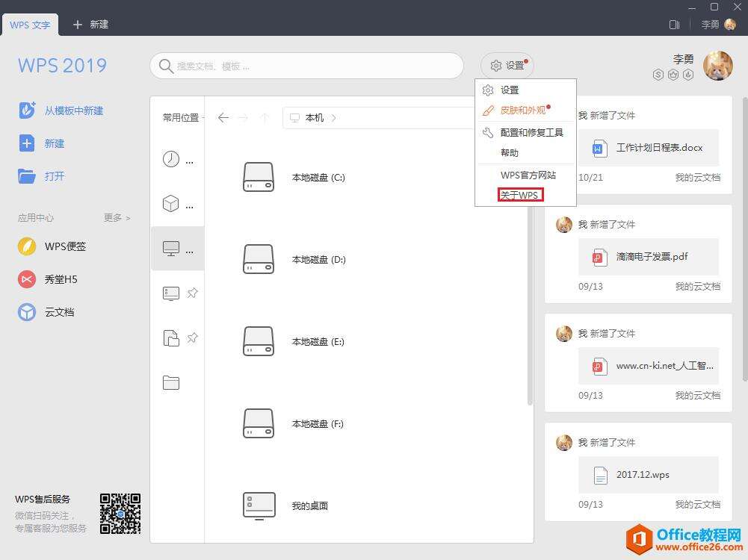Open 本地磁盘 (E:) drive
748x560 pixels.
(x=294, y=342)
